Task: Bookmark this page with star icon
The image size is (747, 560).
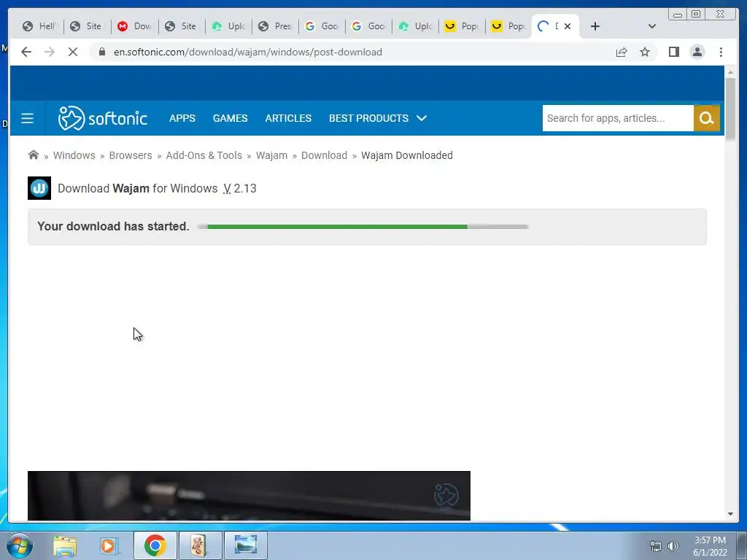Action: [645, 52]
